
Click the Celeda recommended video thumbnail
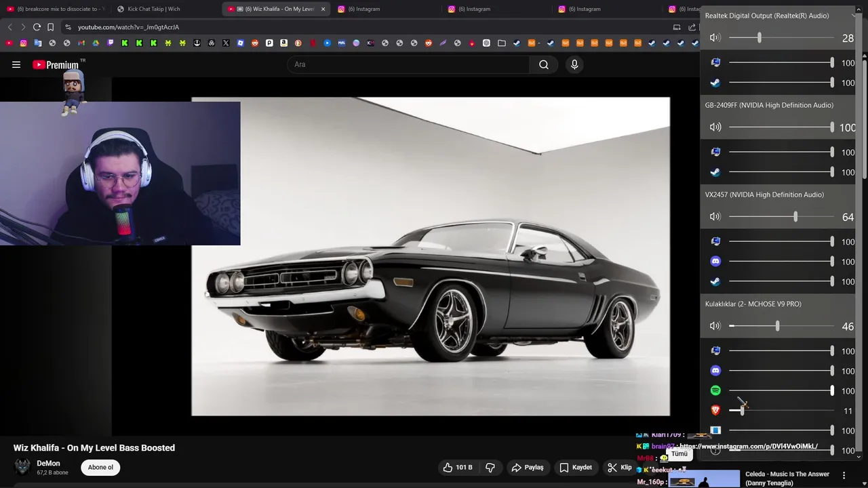tap(704, 479)
